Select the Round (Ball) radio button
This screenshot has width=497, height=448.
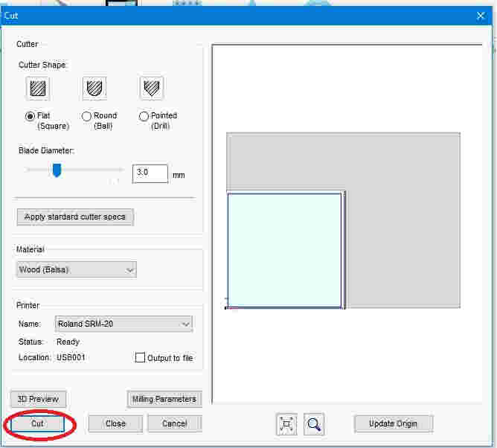pos(86,116)
